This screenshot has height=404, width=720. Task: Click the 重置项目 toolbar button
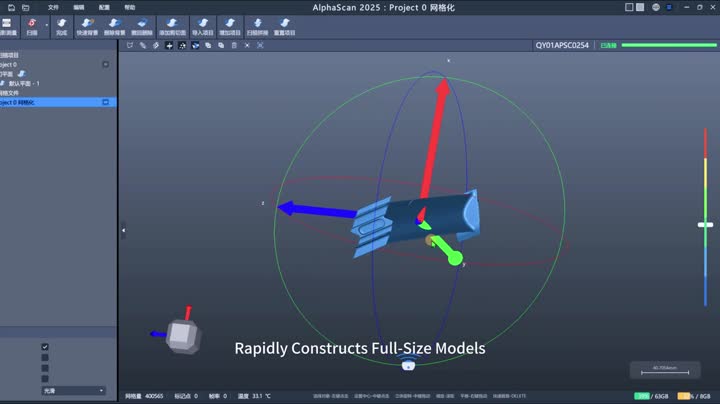click(x=285, y=27)
